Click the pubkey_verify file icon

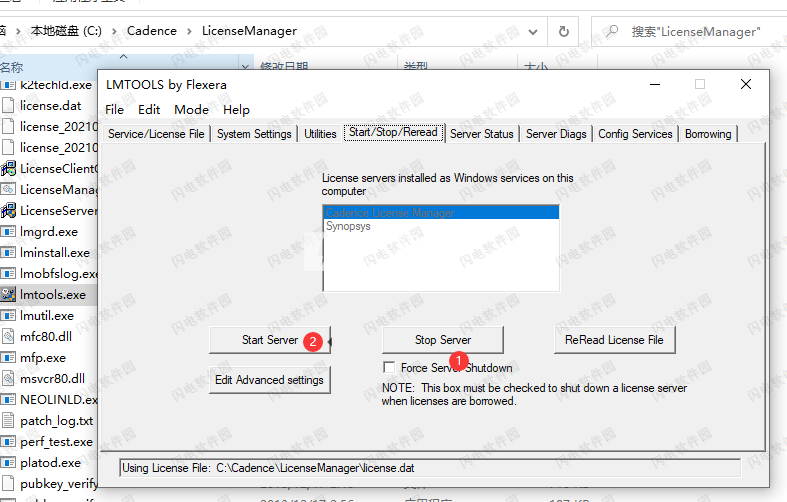pos(8,483)
